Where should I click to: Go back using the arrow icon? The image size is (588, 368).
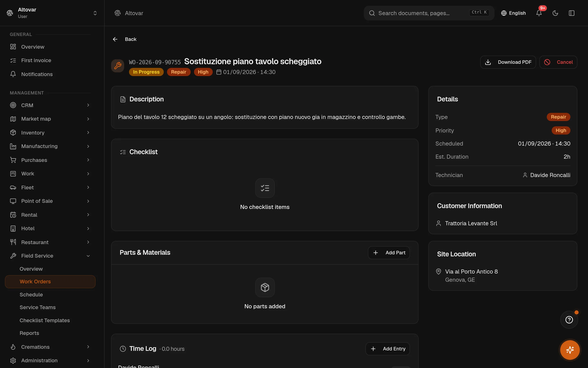pyautogui.click(x=115, y=39)
